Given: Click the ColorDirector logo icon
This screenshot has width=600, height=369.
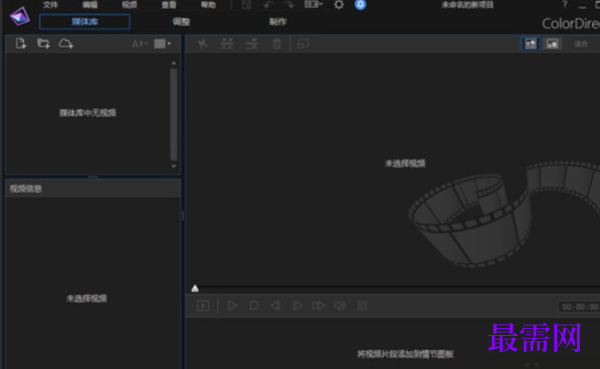Looking at the screenshot, I should tap(20, 17).
